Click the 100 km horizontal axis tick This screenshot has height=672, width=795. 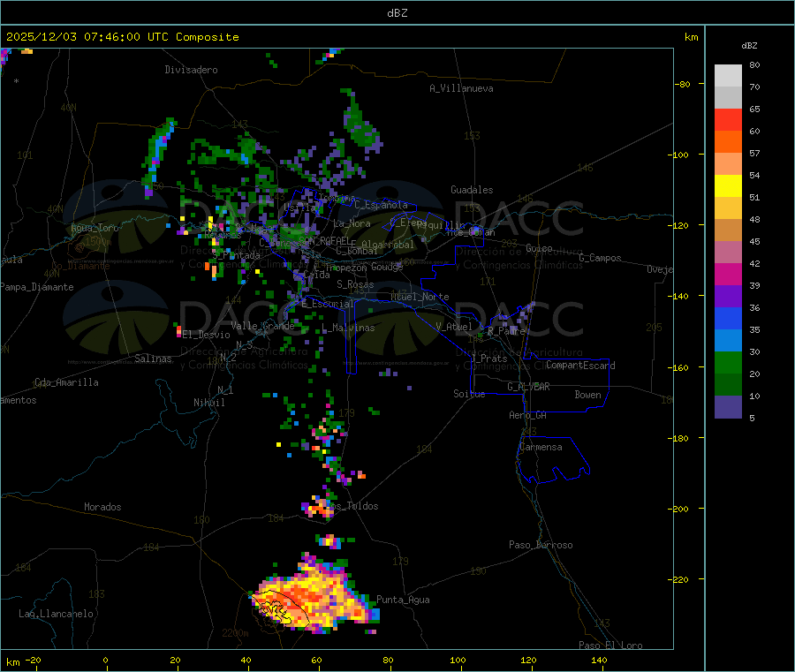pyautogui.click(x=458, y=660)
